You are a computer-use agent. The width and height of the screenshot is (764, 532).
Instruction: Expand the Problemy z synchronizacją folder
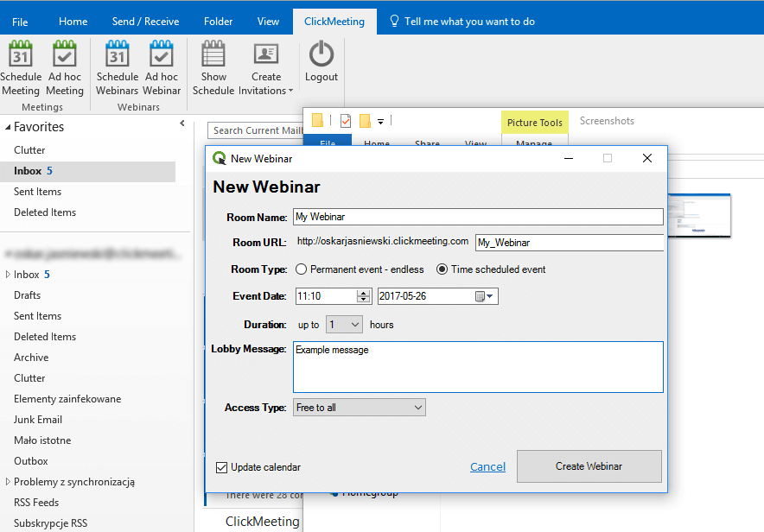coord(8,482)
